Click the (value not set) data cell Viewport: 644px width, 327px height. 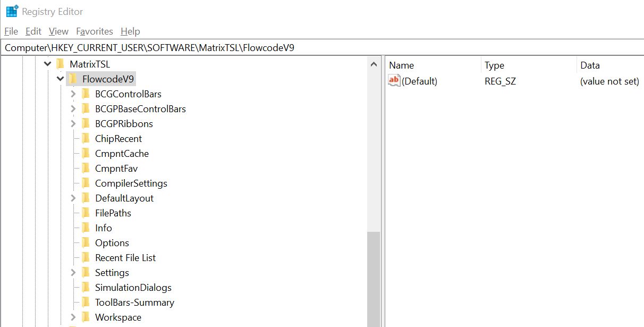609,81
